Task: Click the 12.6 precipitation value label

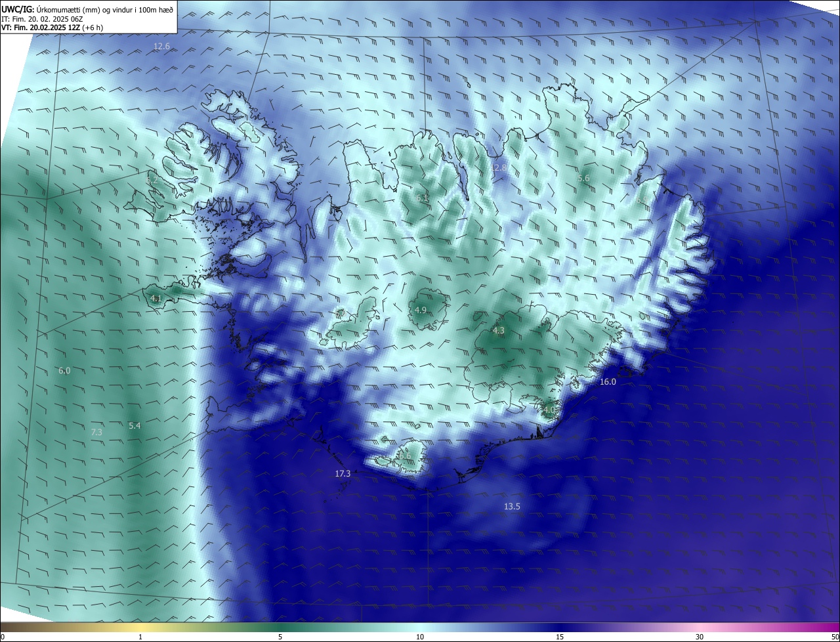Action: pyautogui.click(x=161, y=47)
